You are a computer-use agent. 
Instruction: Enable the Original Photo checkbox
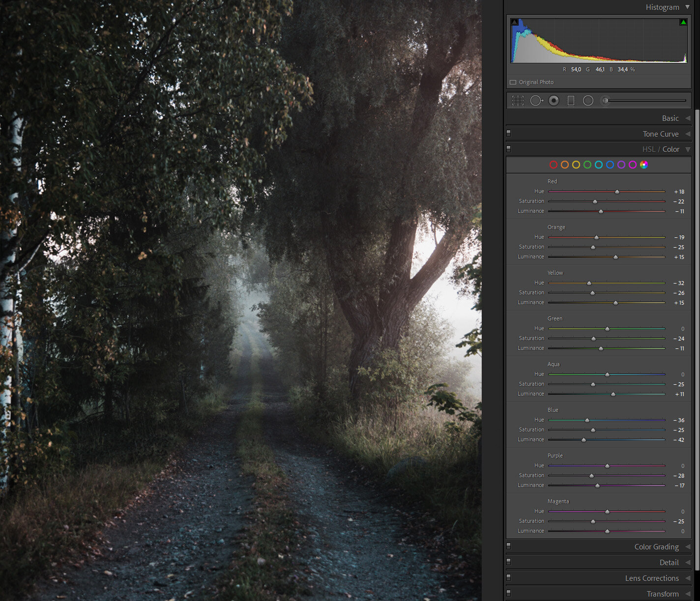click(x=513, y=82)
